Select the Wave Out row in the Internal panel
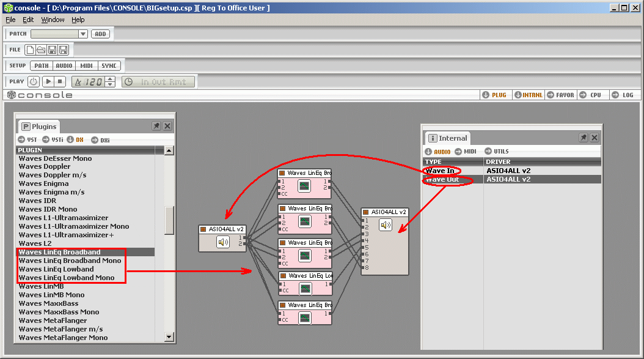The image size is (644, 359). pyautogui.click(x=512, y=179)
